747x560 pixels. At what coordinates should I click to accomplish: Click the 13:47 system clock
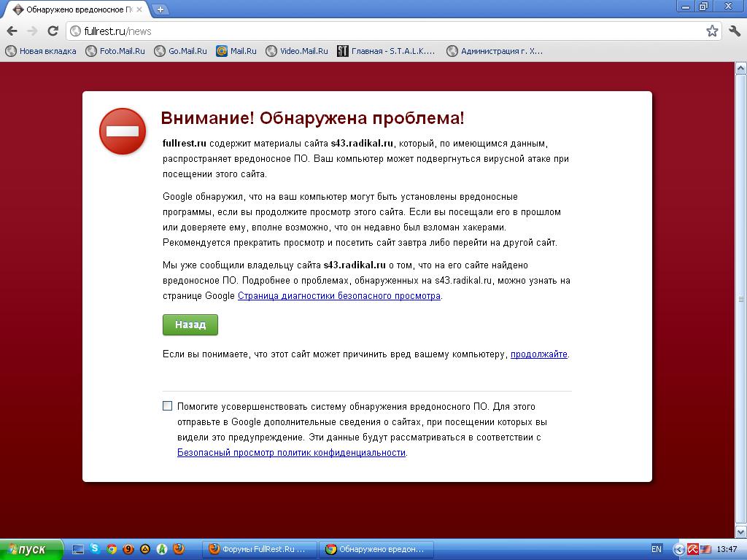(x=727, y=549)
